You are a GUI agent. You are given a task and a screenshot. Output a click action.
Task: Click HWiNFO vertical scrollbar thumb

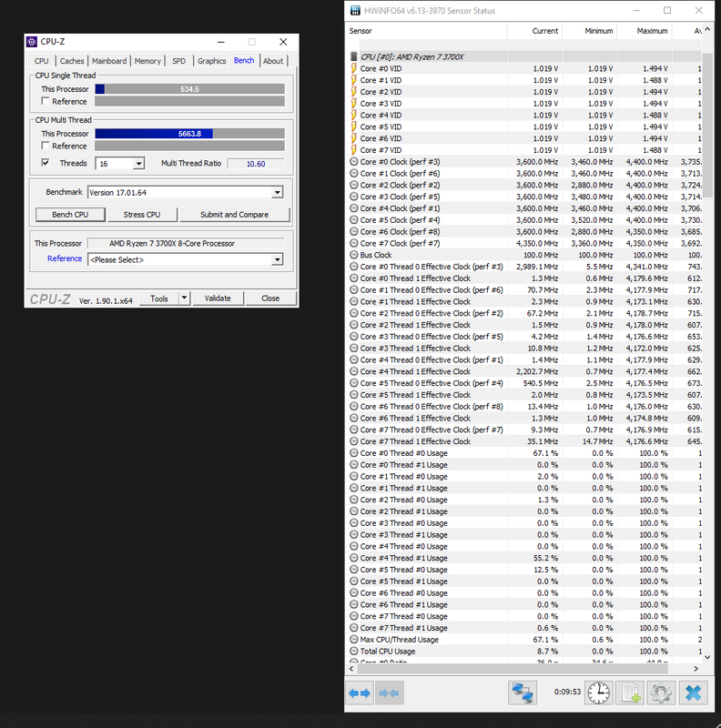pyautogui.click(x=707, y=125)
